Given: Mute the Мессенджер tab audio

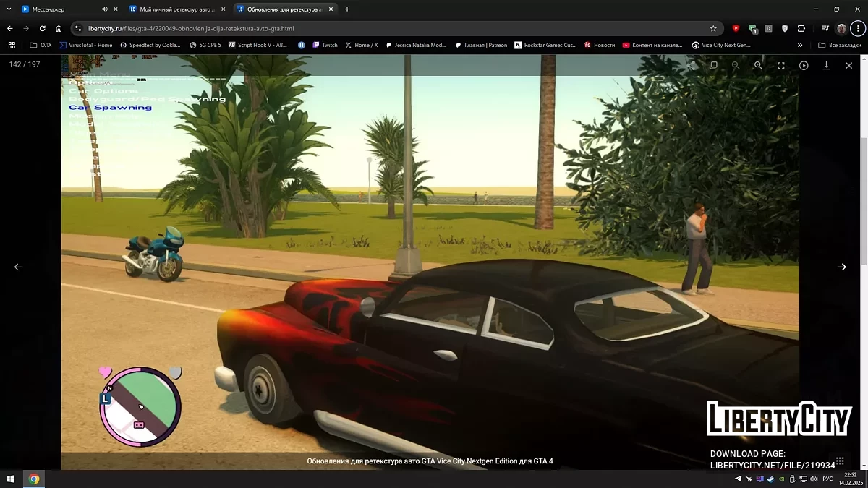Looking at the screenshot, I should (104, 9).
